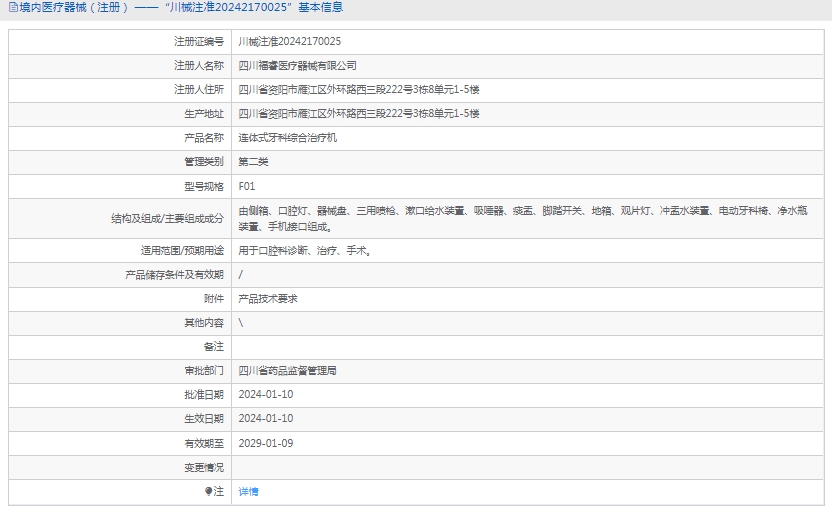Click registrant name 四川福睿医疗器械有限公司
This screenshot has height=514, width=832.
[298, 66]
